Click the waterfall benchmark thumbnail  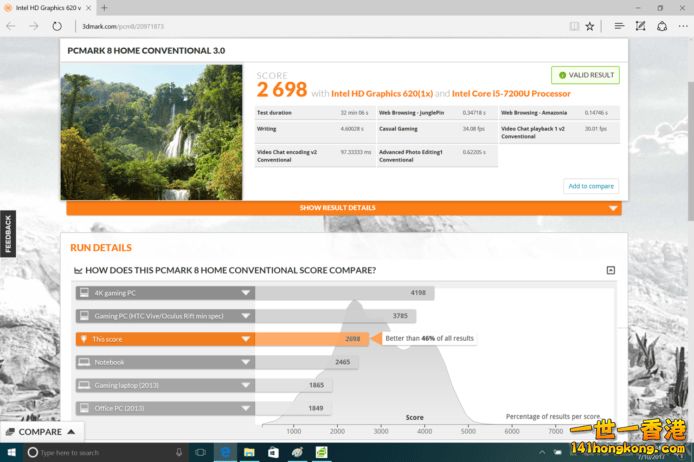[x=151, y=132]
